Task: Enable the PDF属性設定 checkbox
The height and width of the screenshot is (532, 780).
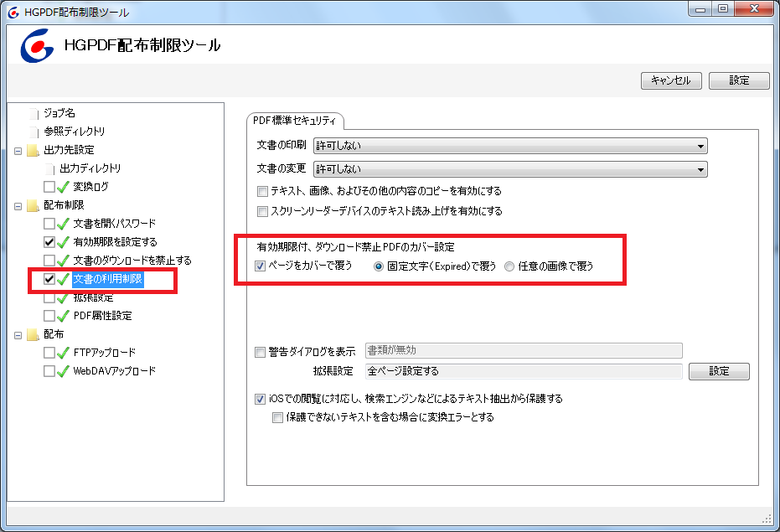Action: (x=49, y=316)
